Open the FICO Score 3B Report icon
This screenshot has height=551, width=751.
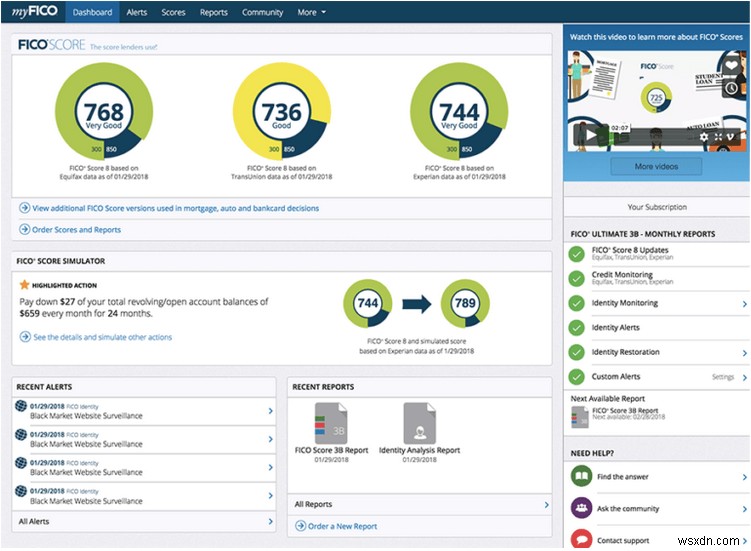click(x=331, y=423)
